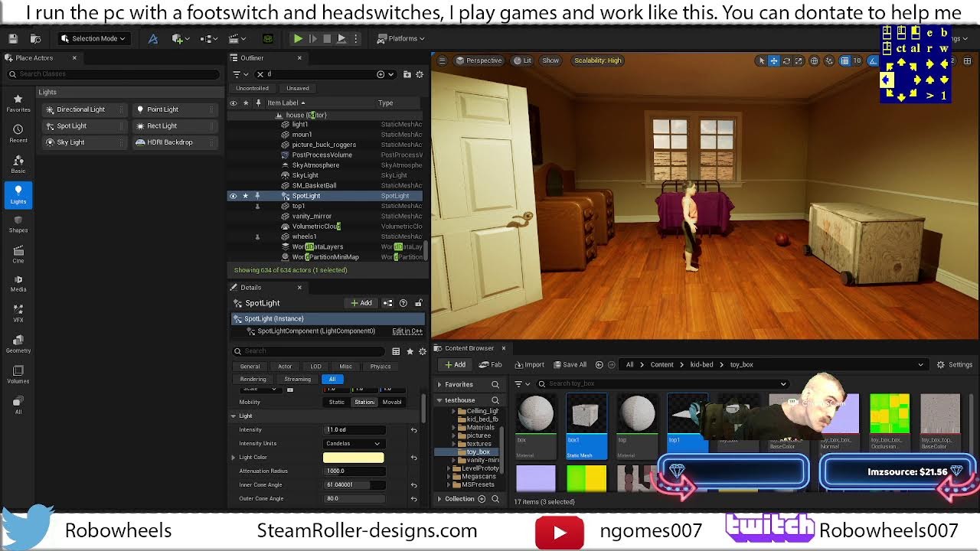This screenshot has height=551, width=980.
Task: Open the Outliner filter dropdown
Action: [x=240, y=74]
